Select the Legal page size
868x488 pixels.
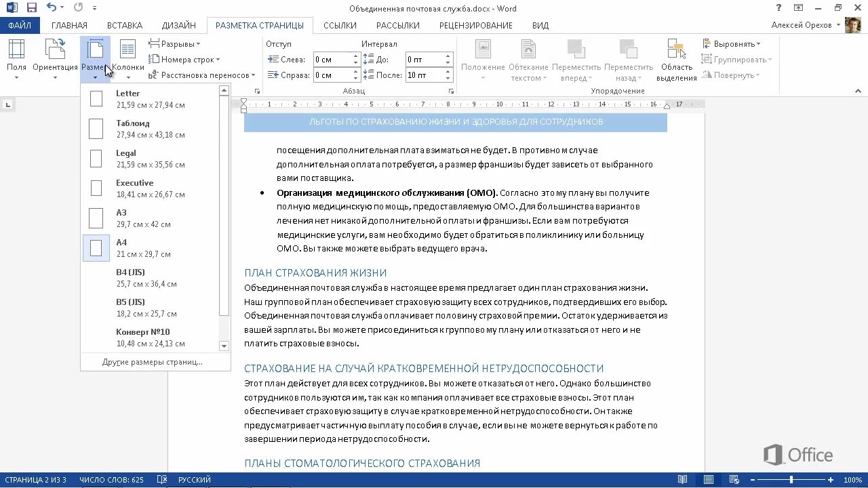click(150, 159)
